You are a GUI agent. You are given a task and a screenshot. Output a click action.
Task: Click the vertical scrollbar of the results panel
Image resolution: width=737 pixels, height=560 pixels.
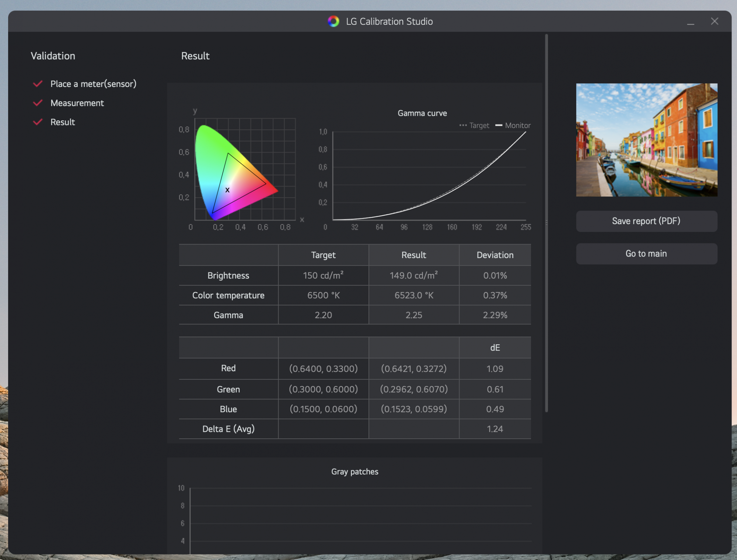546,221
